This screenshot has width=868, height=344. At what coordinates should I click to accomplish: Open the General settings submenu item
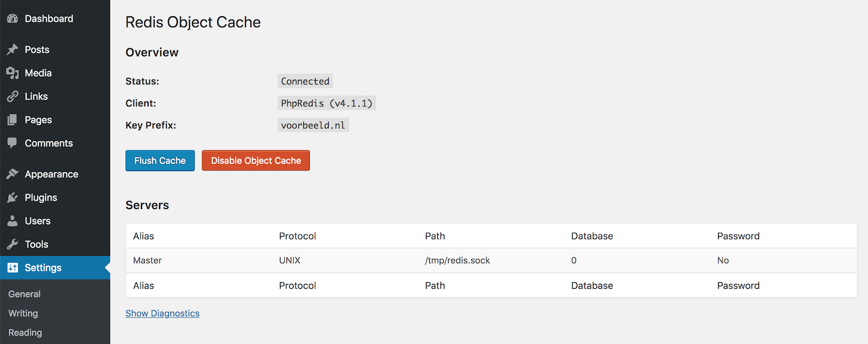tap(24, 294)
